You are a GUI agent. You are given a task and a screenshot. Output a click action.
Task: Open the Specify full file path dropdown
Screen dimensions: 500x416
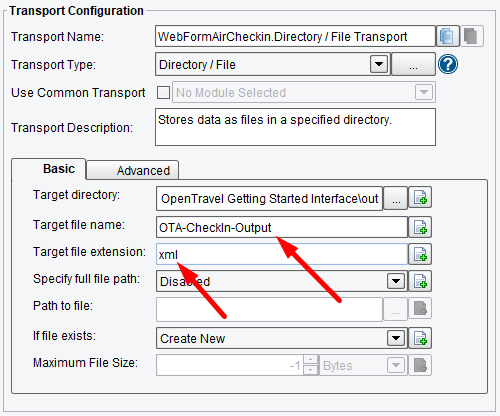(396, 281)
